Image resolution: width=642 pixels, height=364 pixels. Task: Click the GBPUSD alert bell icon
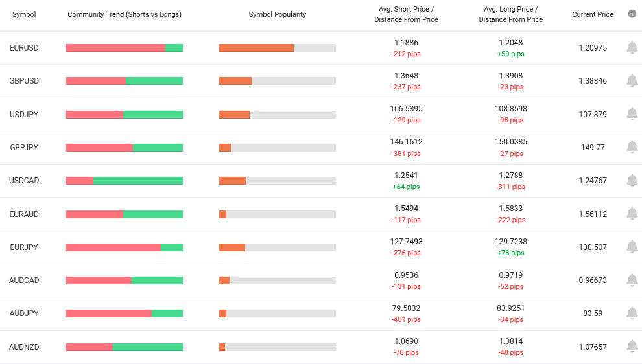(632, 81)
